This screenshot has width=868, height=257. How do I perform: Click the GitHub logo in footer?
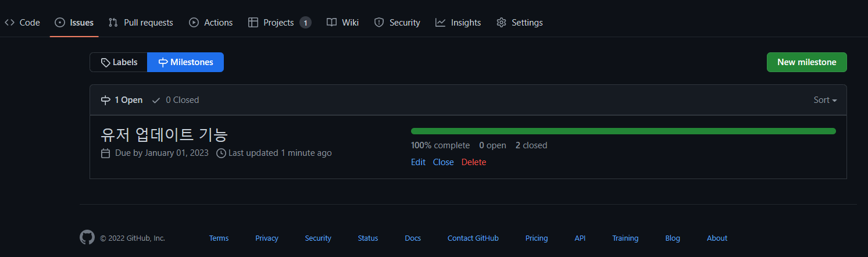[x=87, y=237]
